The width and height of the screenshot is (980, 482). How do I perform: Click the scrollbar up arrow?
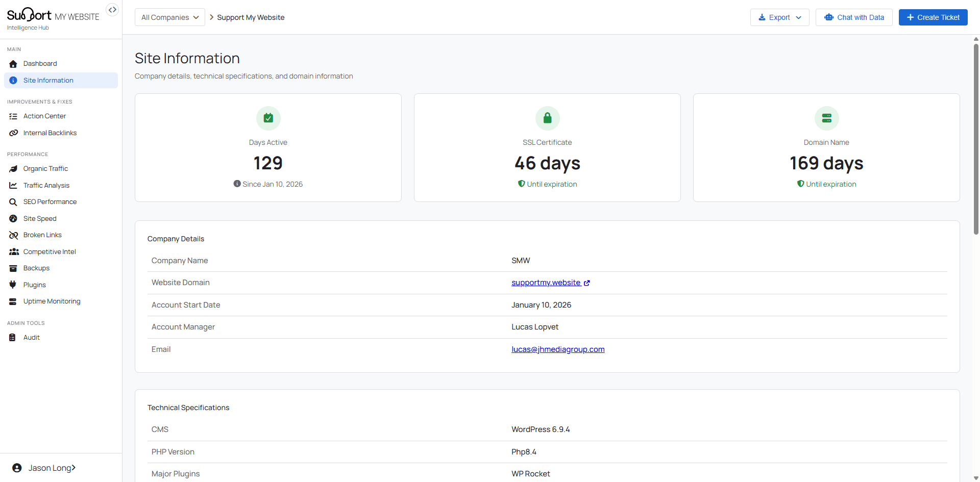pos(976,39)
